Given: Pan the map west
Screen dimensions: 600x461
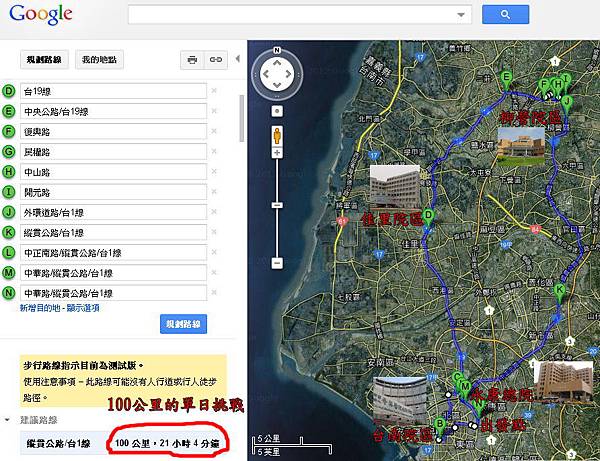Looking at the screenshot, I should coord(266,74).
